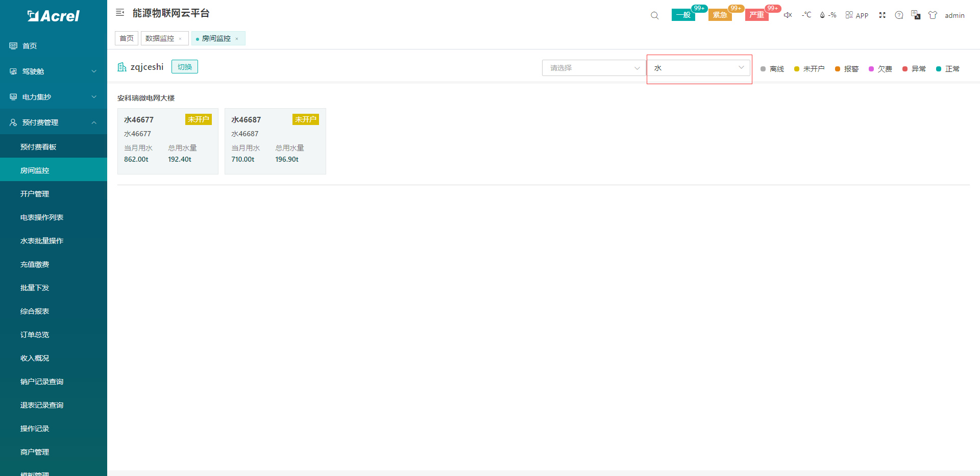Expand the 驾驶舱 sidebar menu
Screen dimensions: 980x476
(x=54, y=71)
